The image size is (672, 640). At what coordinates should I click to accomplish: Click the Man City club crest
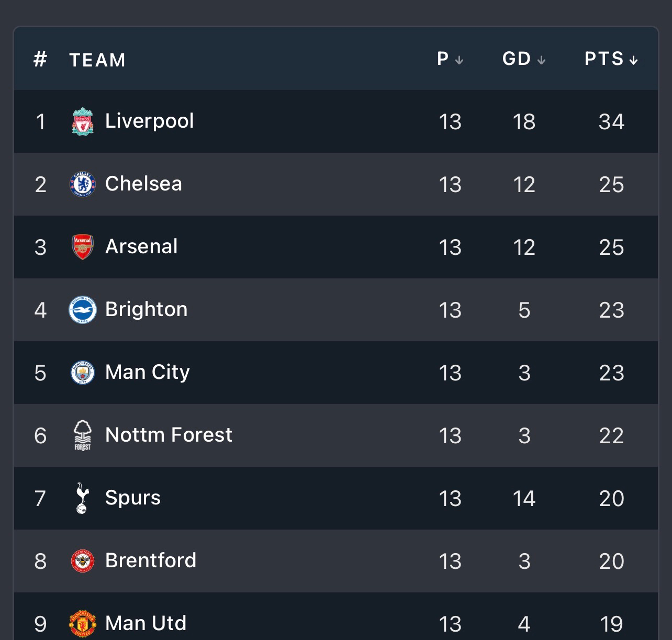[x=83, y=373]
